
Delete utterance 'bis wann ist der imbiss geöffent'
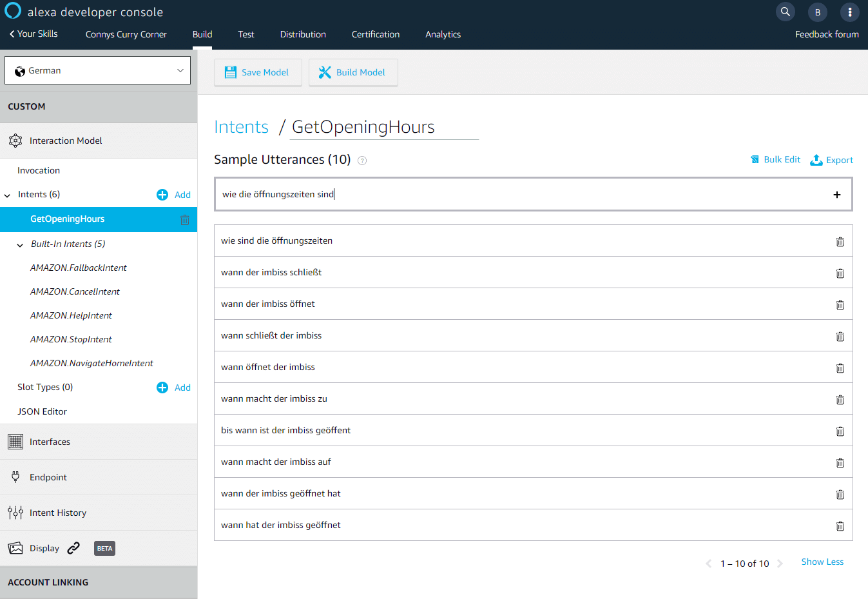tap(840, 431)
